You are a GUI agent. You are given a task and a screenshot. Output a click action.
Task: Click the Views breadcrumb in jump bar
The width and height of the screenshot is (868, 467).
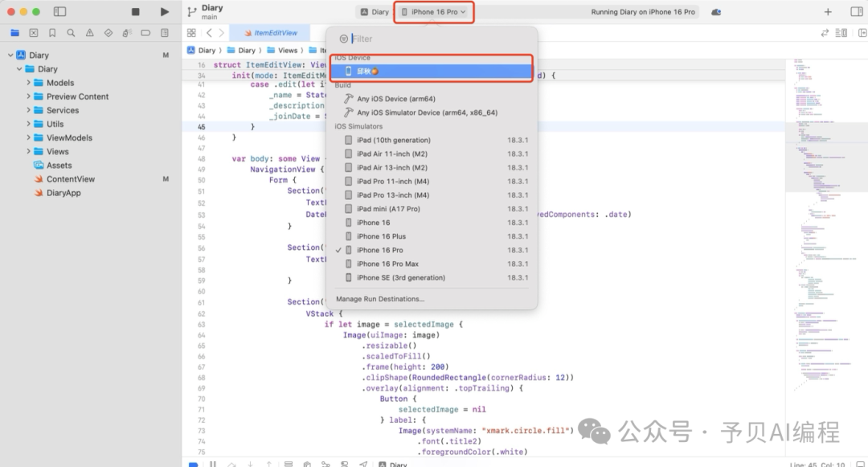coord(282,51)
